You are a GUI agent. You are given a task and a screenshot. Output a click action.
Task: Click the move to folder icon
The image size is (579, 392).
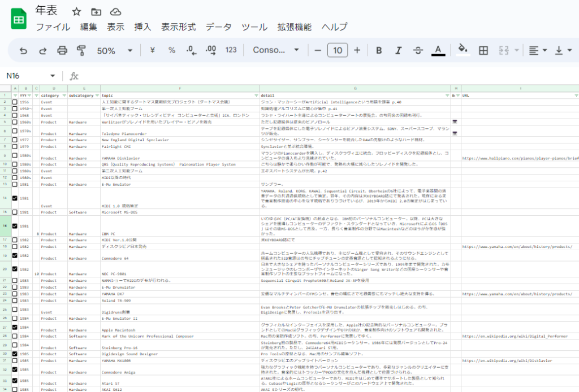(x=96, y=12)
